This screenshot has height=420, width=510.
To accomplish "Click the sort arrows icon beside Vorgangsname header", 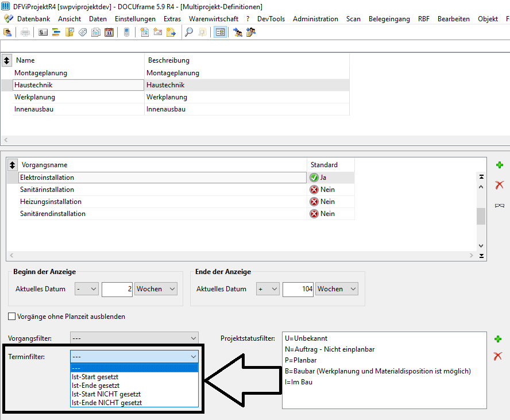I will (12, 165).
